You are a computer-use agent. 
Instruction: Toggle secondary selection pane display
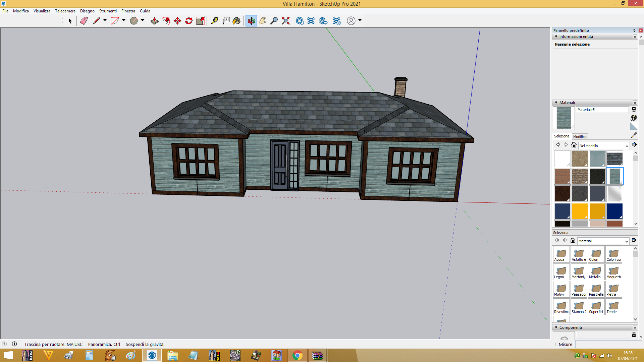pos(634,109)
